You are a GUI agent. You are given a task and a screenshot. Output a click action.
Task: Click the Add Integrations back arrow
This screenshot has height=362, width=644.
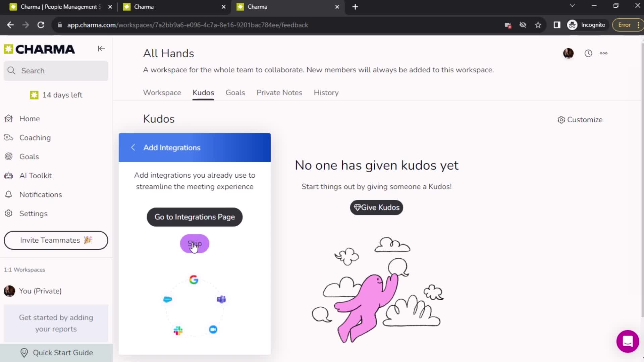pyautogui.click(x=133, y=147)
